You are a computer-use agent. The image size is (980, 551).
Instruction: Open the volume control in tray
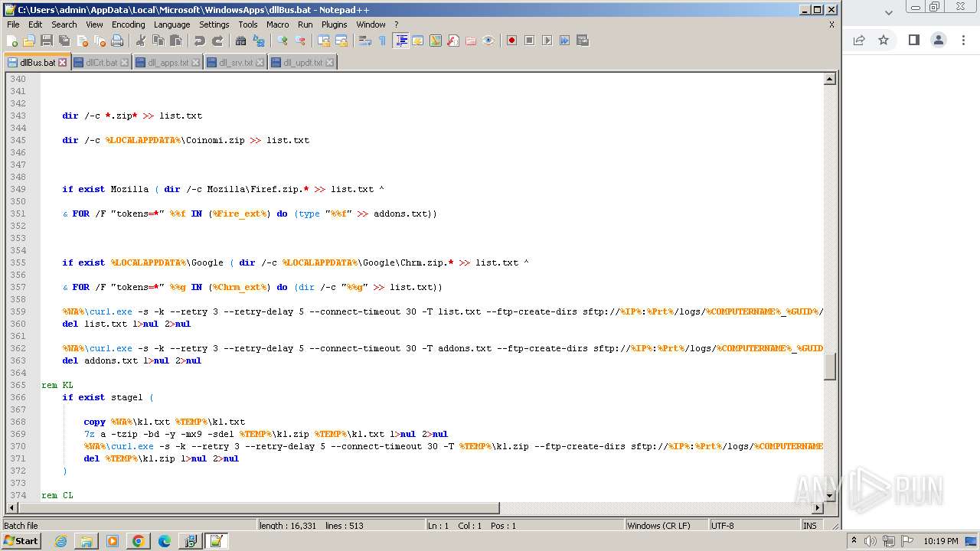click(871, 541)
